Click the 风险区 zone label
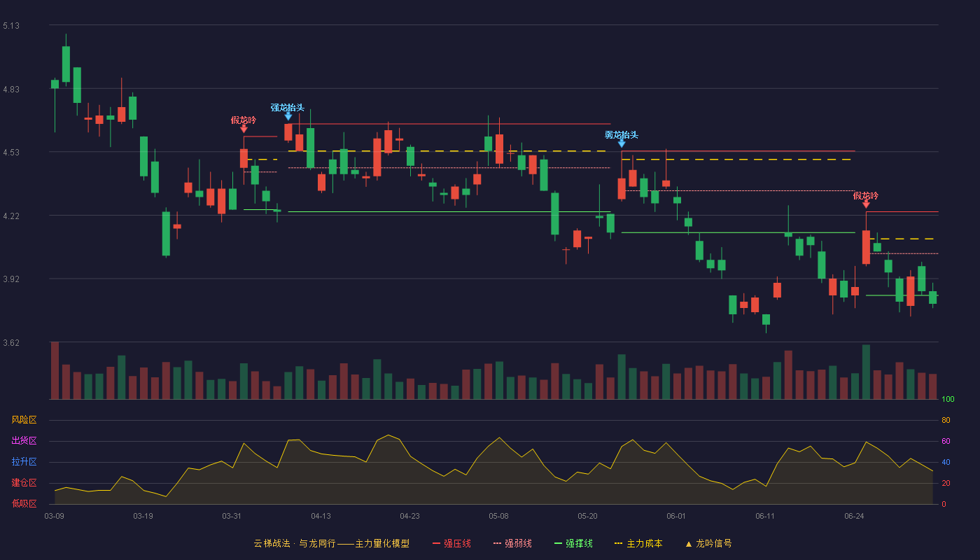 pos(24,420)
